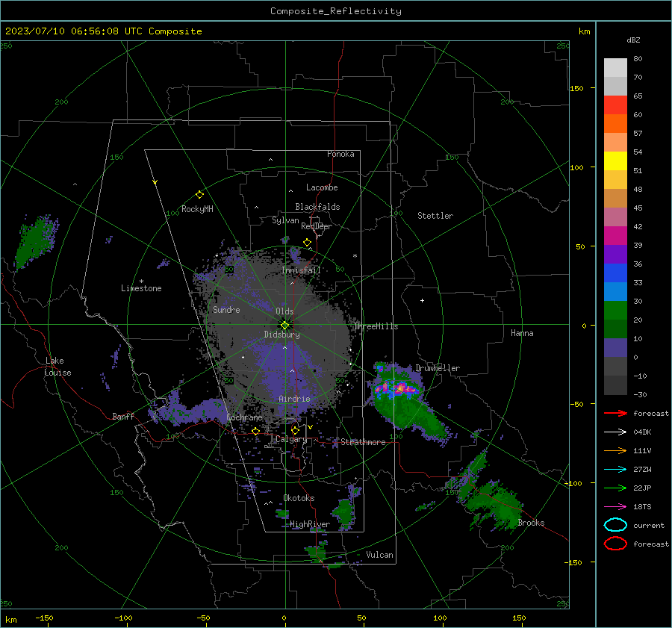Click the red forecast ellipse icon
This screenshot has height=628, width=672.
tap(615, 544)
